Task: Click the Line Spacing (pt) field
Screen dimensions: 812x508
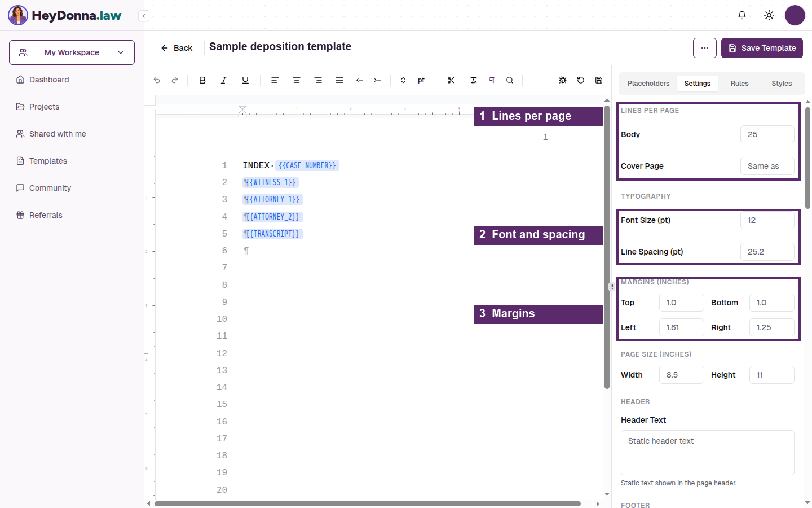Action: click(767, 252)
